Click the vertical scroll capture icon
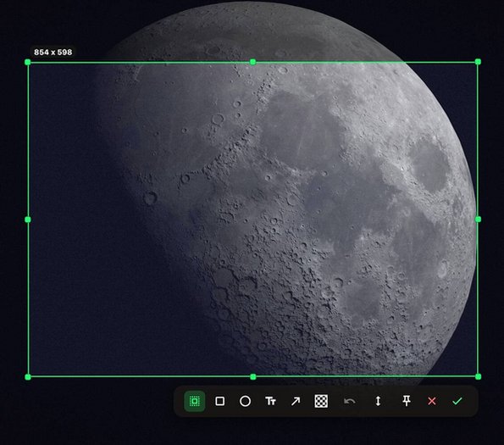The width and height of the screenshot is (504, 445). pyautogui.click(x=378, y=401)
